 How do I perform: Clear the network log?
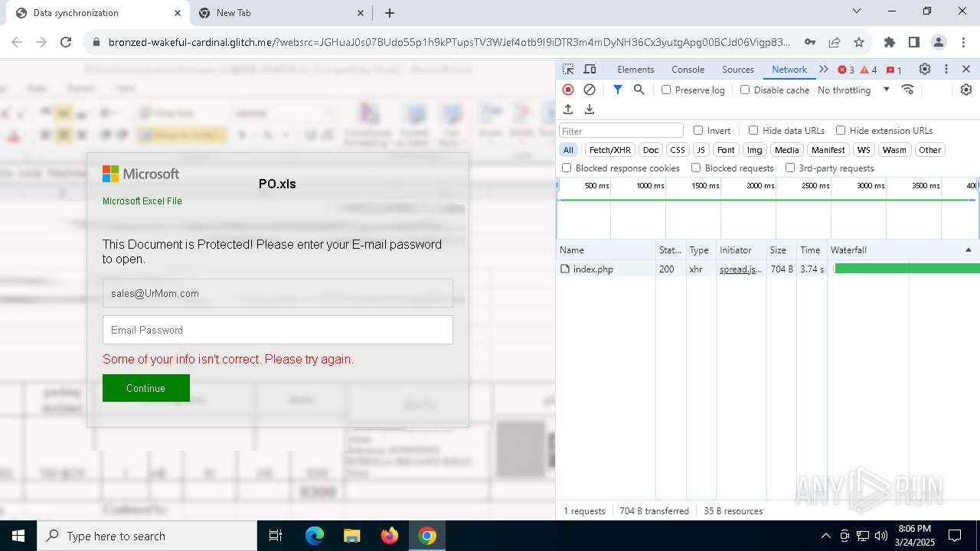point(590,90)
